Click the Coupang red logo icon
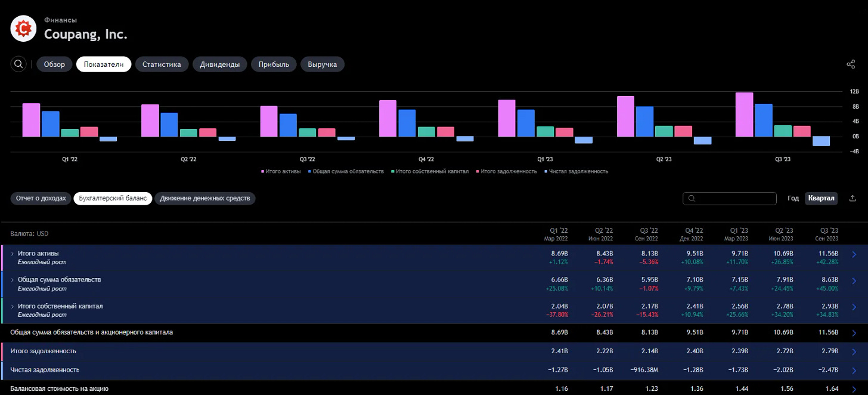The width and height of the screenshot is (868, 395). pos(24,27)
